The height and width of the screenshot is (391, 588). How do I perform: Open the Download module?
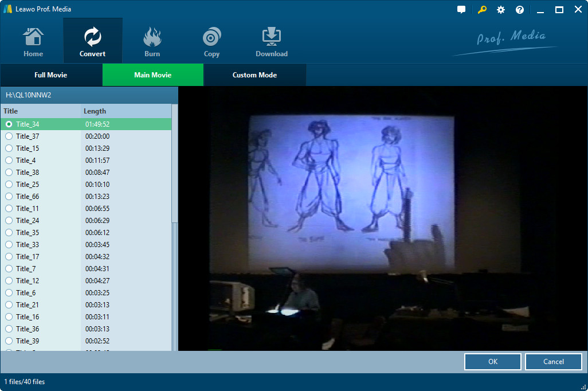(271, 41)
